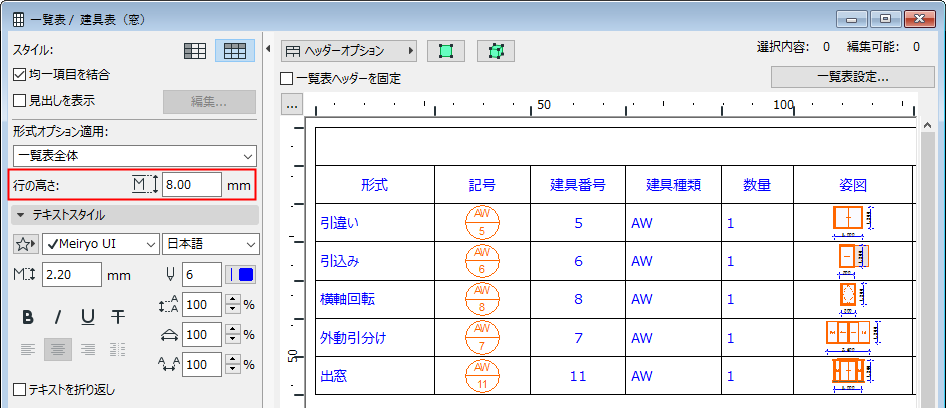Viewport: 946px width, 408px height.
Task: Toggle Underline text formatting
Action: click(x=88, y=317)
